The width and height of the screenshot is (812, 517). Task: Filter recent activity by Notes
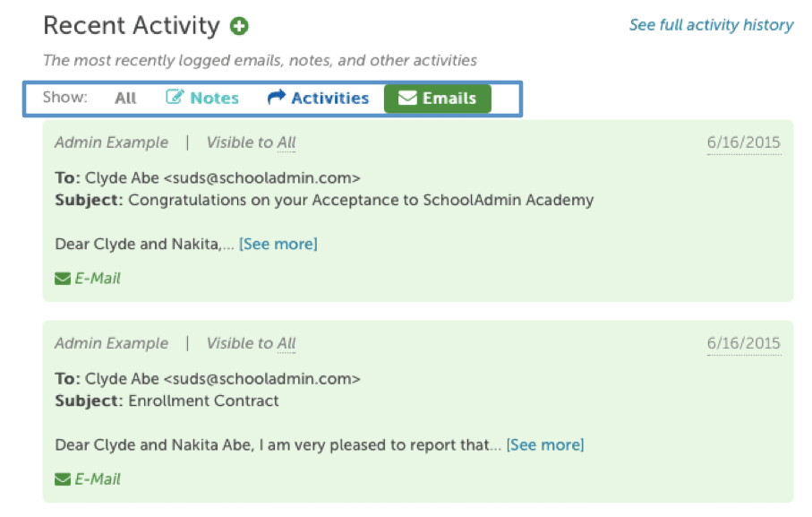point(202,98)
